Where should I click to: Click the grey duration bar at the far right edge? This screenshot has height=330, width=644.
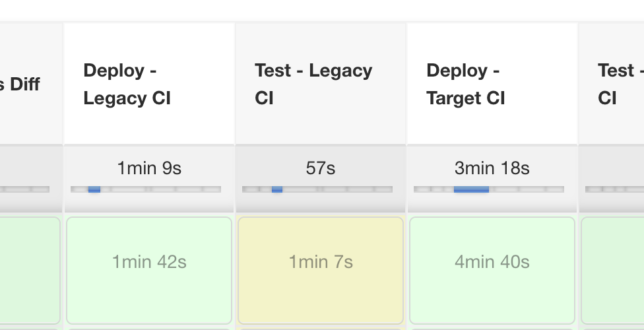614,189
